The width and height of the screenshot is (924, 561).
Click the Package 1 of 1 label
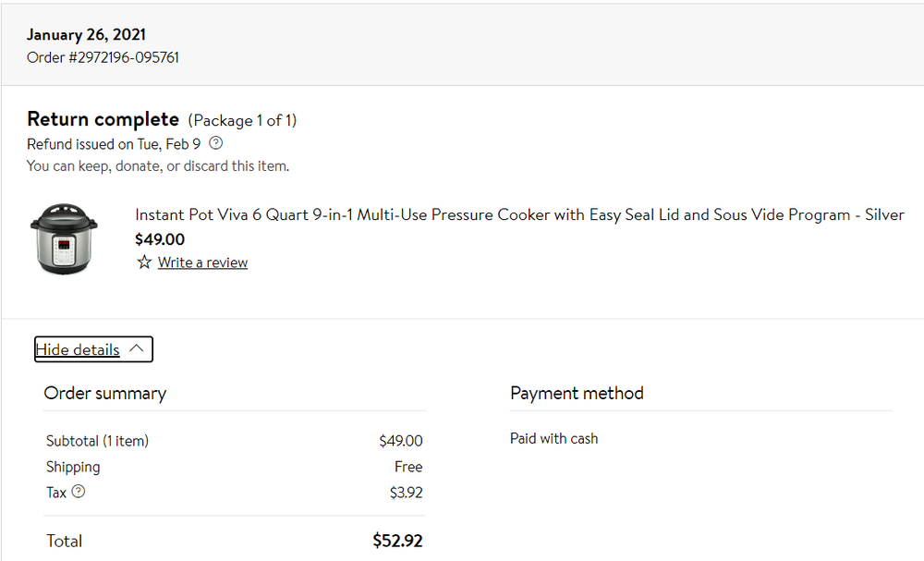click(242, 120)
